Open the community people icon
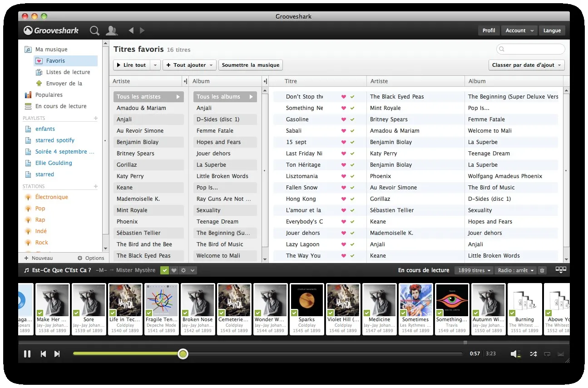This screenshot has height=388, width=588. (111, 30)
